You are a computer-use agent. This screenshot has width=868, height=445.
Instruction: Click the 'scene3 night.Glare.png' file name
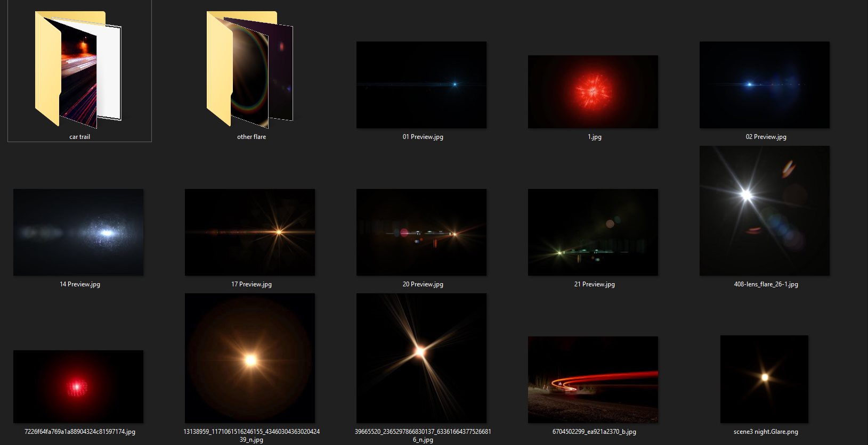click(766, 432)
